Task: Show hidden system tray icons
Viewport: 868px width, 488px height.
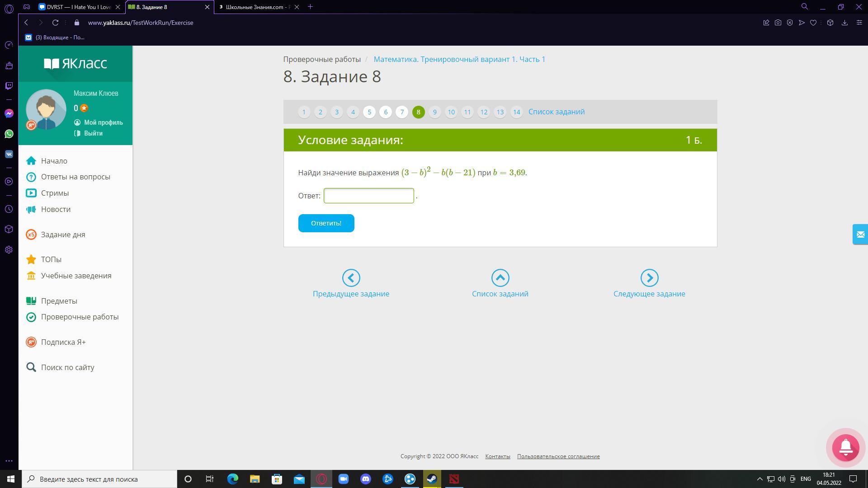Action: [x=759, y=479]
